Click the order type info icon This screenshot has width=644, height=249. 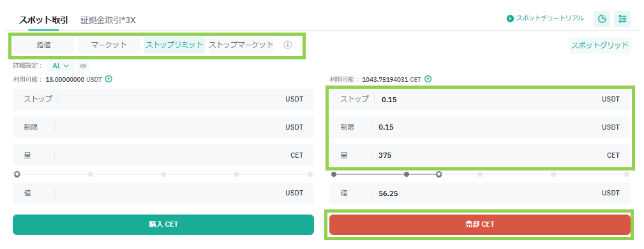point(288,45)
